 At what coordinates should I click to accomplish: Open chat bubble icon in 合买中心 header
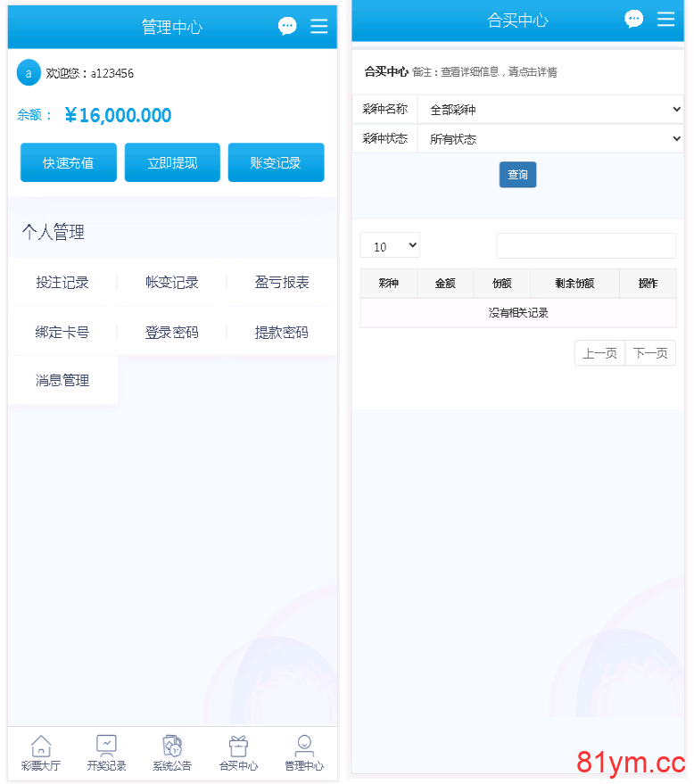pos(634,19)
